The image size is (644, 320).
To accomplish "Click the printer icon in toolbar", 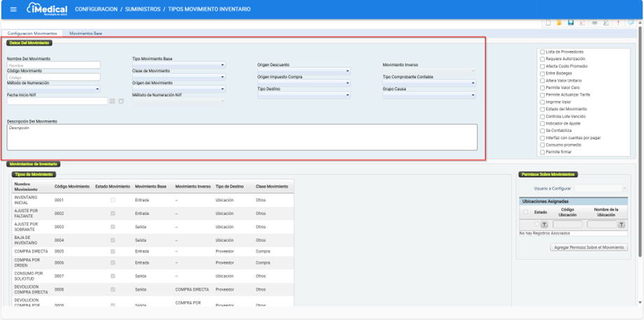I will (x=594, y=23).
